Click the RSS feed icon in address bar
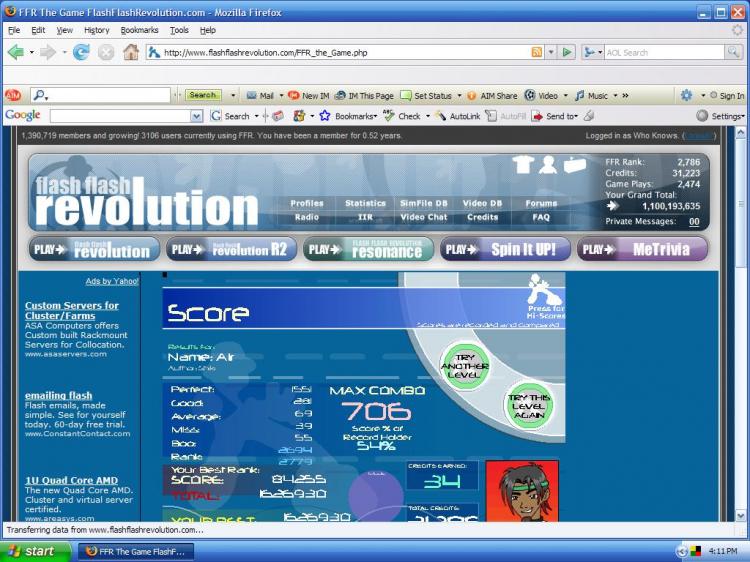 [x=538, y=52]
